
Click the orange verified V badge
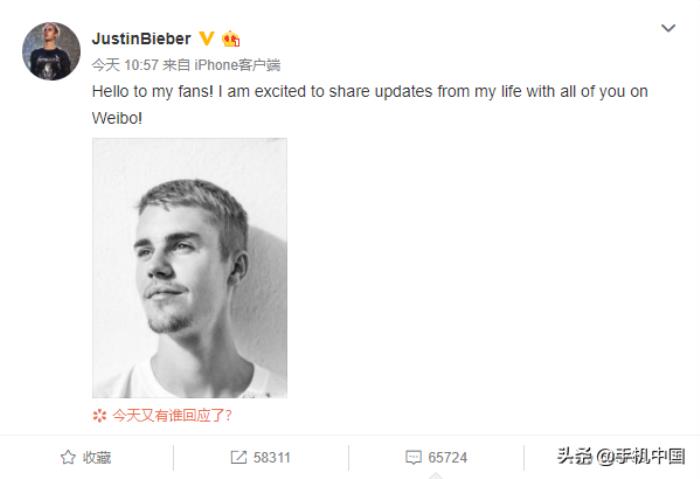[x=206, y=38]
